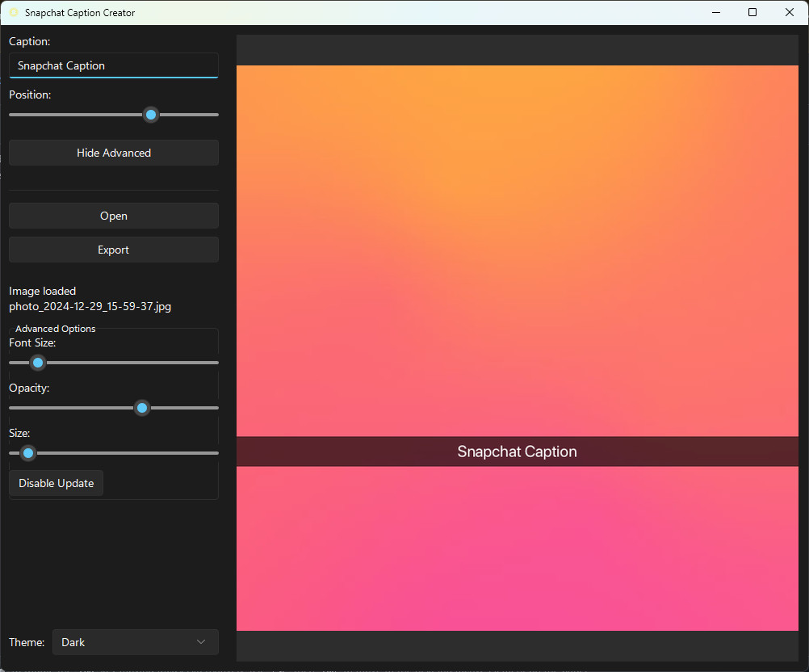The height and width of the screenshot is (672, 809).
Task: Click the Size slider handle
Action: tap(28, 453)
